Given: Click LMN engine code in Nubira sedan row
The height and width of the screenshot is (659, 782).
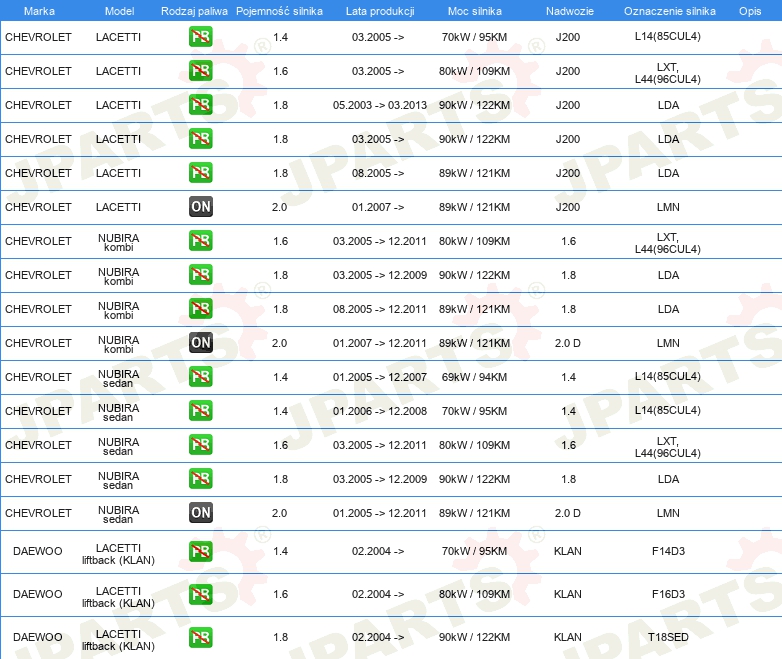Looking at the screenshot, I should pyautogui.click(x=668, y=513).
